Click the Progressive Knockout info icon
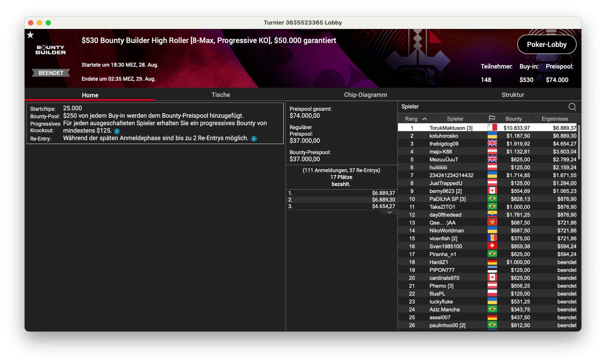The height and width of the screenshot is (364, 606). pos(117,131)
